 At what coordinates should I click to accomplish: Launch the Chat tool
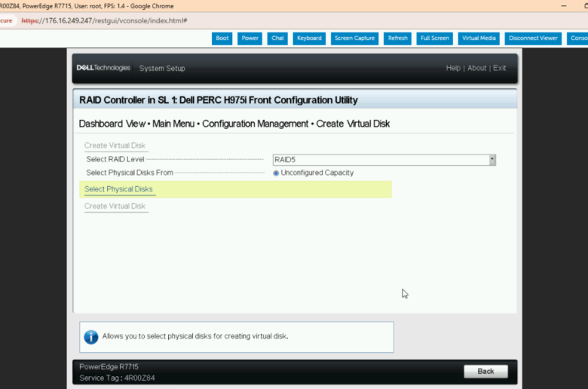(x=277, y=38)
